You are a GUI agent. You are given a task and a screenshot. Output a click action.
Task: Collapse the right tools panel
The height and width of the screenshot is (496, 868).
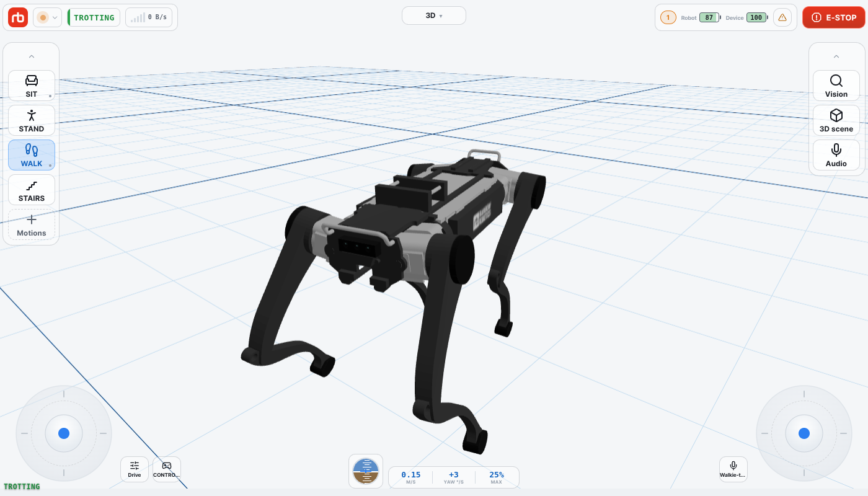(836, 56)
